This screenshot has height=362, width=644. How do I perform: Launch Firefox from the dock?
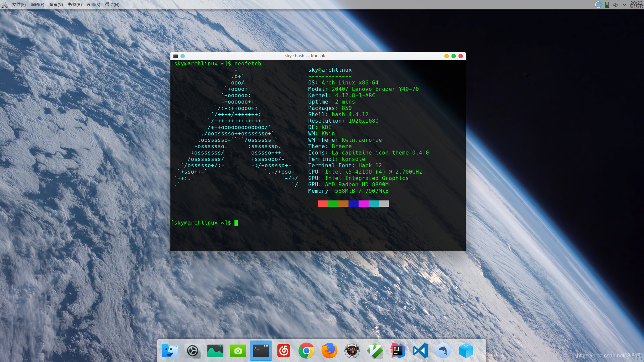click(x=329, y=351)
